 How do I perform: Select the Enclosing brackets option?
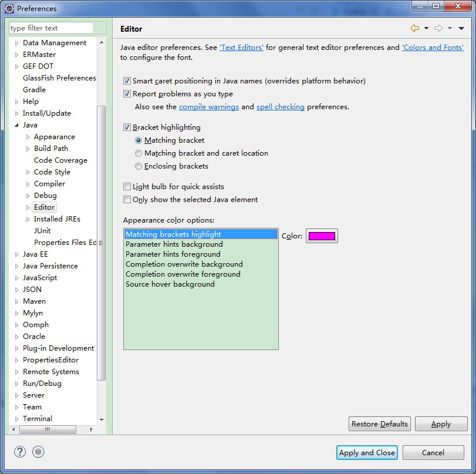[x=139, y=166]
